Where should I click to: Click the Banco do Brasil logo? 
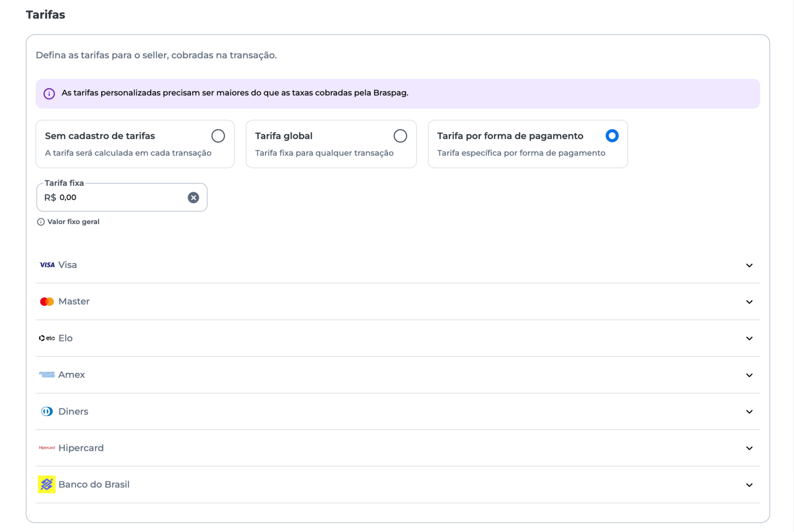[x=47, y=485]
